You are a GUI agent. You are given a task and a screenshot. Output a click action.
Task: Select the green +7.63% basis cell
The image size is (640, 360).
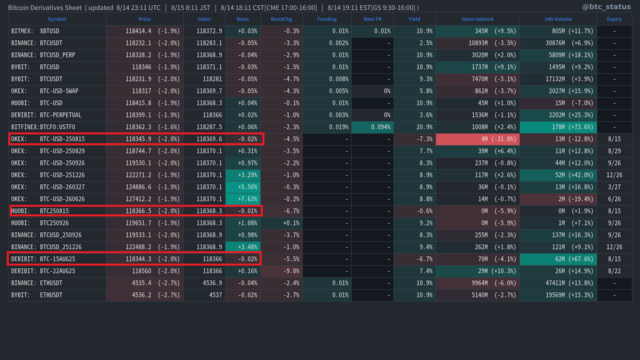click(x=243, y=199)
